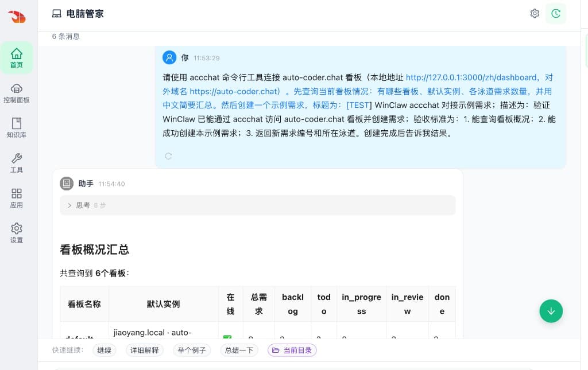Viewport: 588px width, 370px height.
Task: Open the 工具 tools panel
Action: [17, 162]
